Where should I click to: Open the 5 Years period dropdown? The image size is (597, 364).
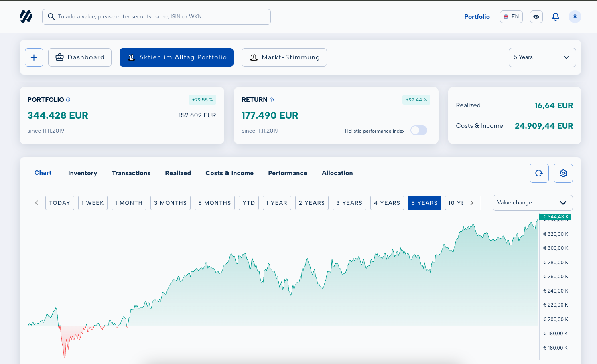pyautogui.click(x=542, y=57)
